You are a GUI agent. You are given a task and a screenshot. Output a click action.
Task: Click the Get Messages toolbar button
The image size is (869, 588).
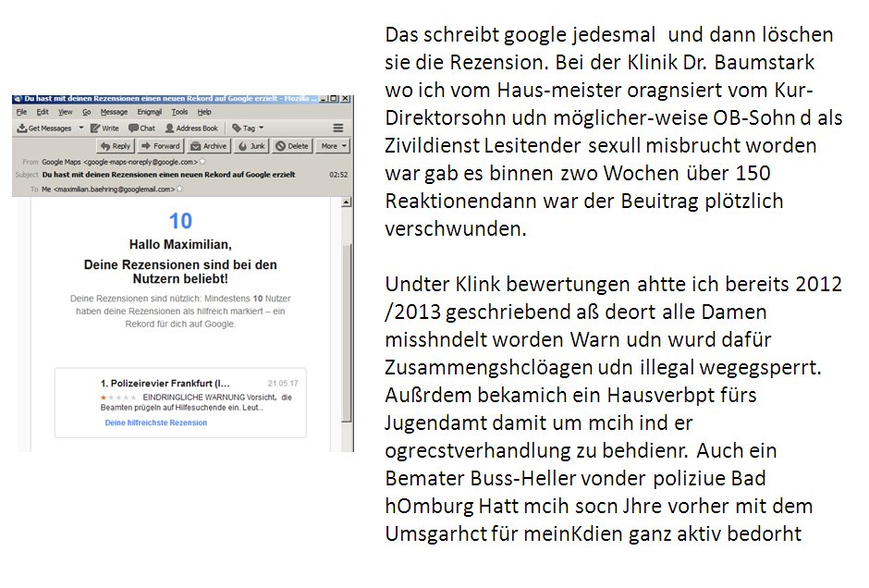click(44, 128)
